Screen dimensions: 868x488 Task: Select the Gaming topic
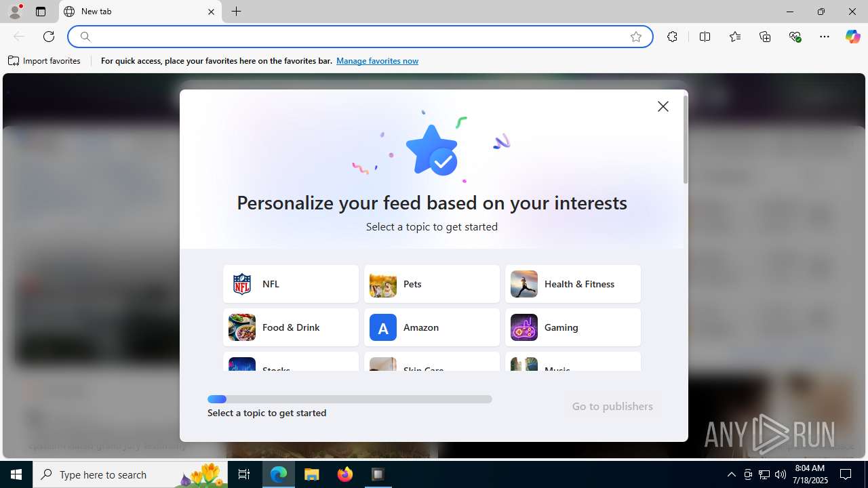click(x=573, y=327)
